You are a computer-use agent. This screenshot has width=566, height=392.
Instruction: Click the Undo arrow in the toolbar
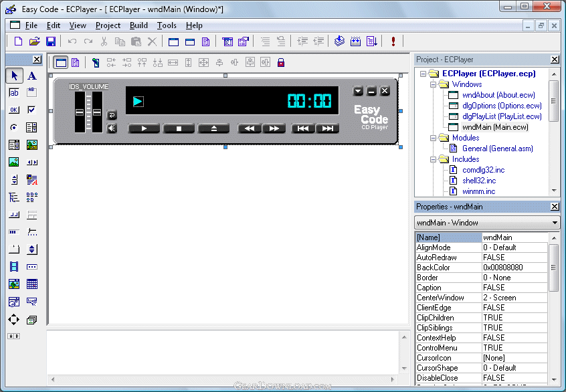72,41
